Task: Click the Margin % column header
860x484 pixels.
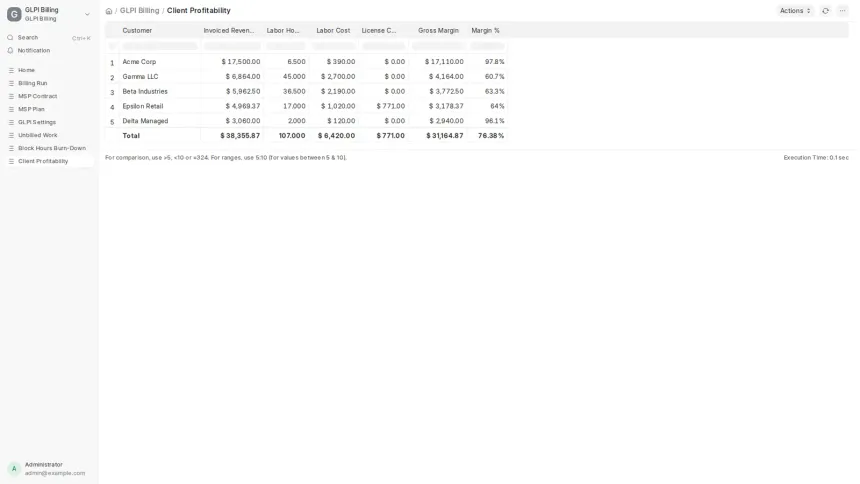Action: click(x=487, y=31)
